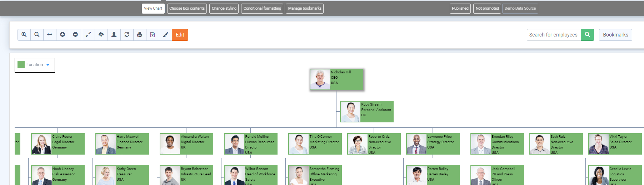
Task: Click the fit-to-width horizontal arrows icon
Action: 50,35
